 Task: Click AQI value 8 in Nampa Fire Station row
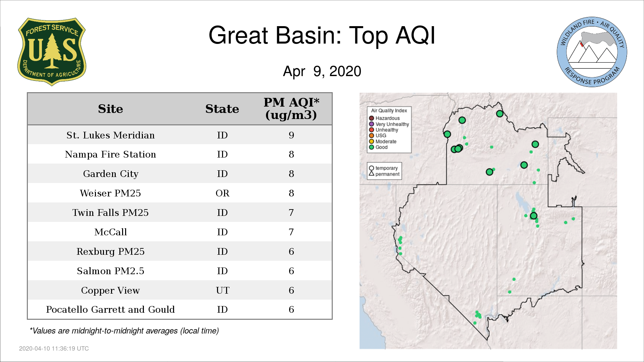tap(291, 154)
